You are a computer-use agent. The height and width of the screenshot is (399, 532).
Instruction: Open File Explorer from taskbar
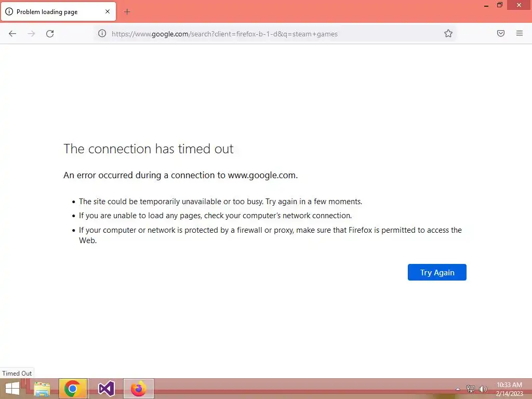click(42, 389)
